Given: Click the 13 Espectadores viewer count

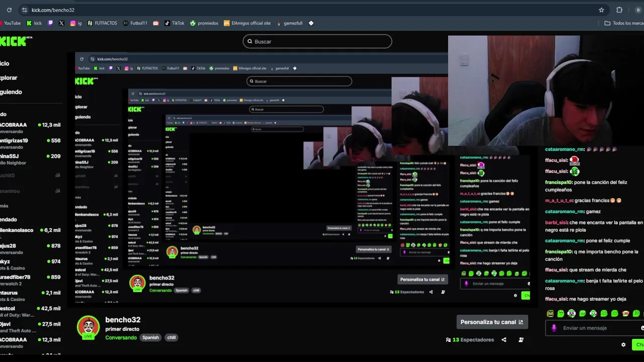Looking at the screenshot, I should coord(470,340).
